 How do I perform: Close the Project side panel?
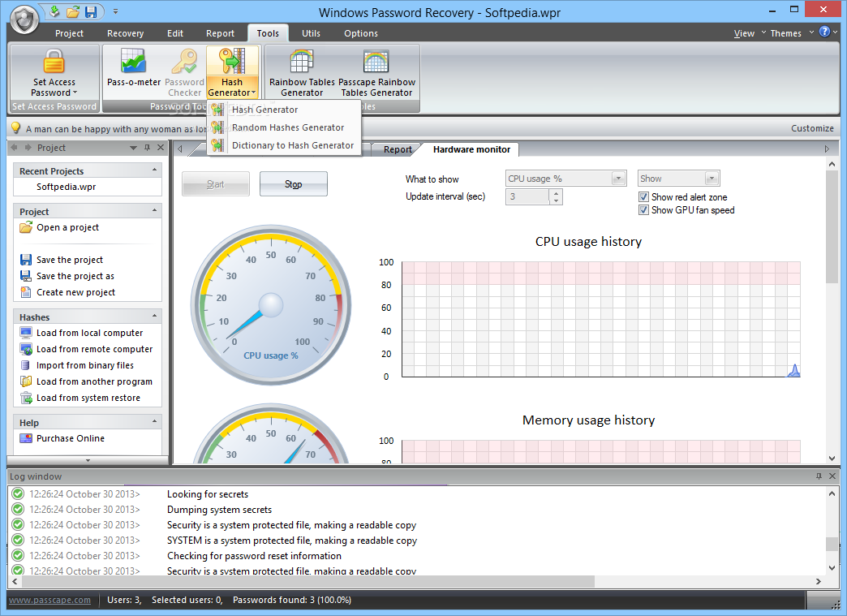pyautogui.click(x=161, y=148)
